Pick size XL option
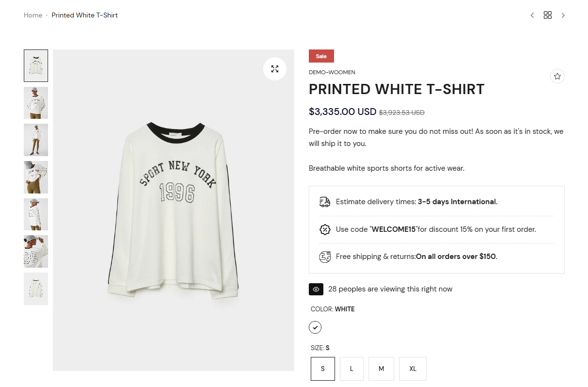The width and height of the screenshot is (588, 387). pos(413,369)
